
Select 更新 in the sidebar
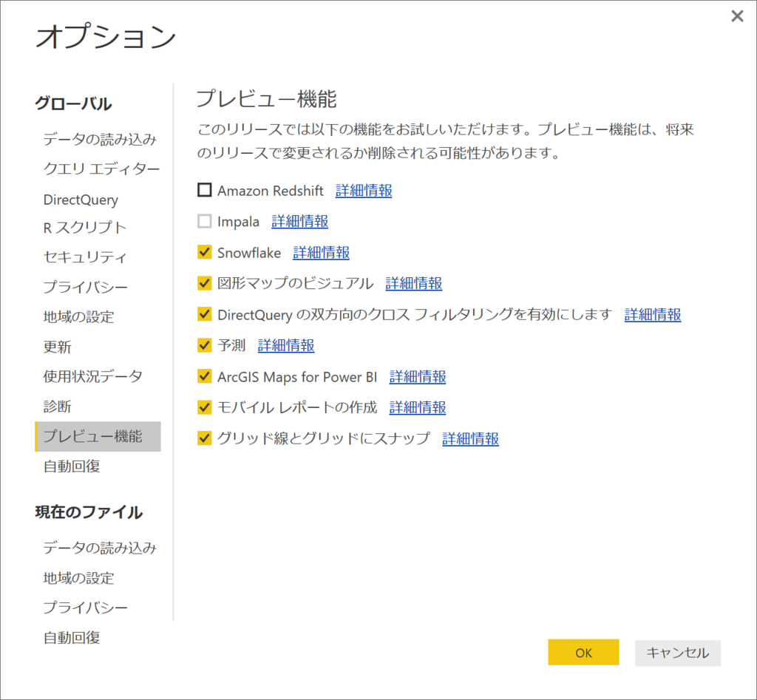[58, 347]
